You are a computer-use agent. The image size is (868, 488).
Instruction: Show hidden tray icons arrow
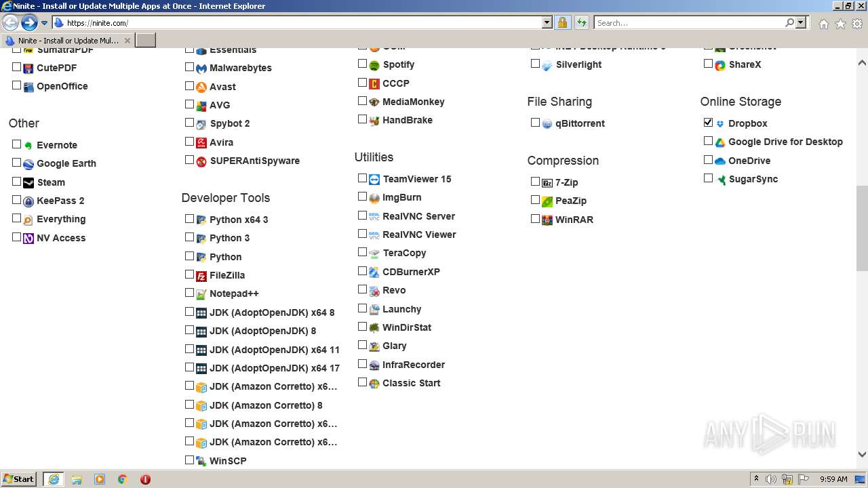[x=756, y=479]
